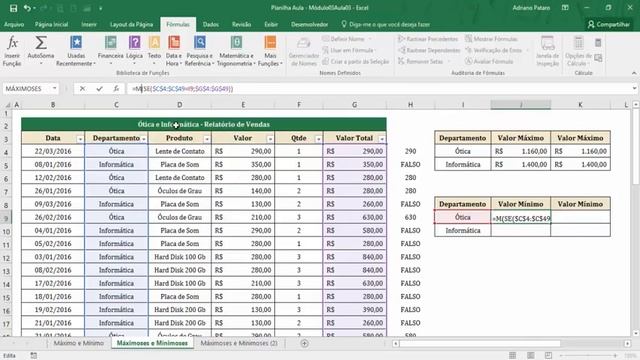Click Rastrear Precedentes
The height and width of the screenshot is (360, 640).
[x=428, y=39]
